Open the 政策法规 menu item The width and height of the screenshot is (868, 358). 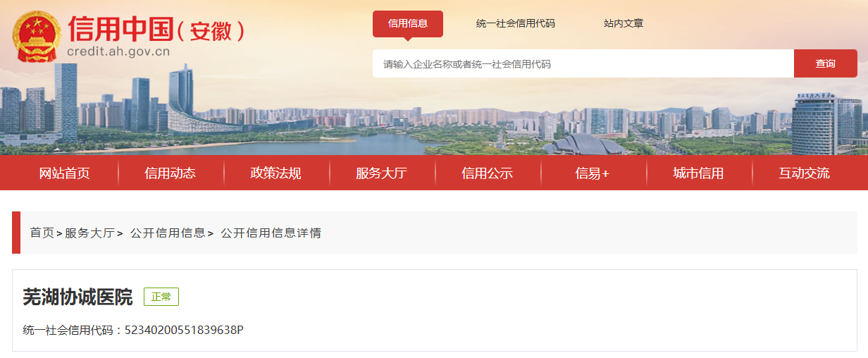[x=276, y=173]
